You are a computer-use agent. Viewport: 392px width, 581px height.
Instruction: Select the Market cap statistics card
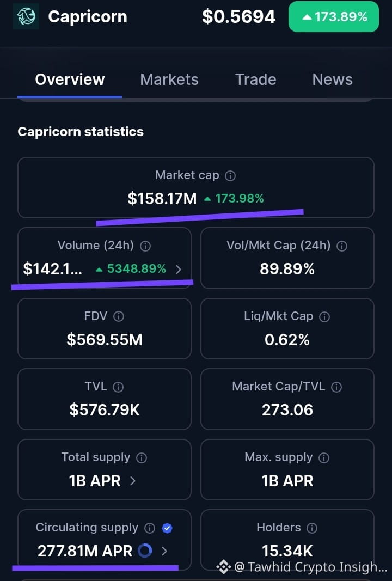click(195, 187)
